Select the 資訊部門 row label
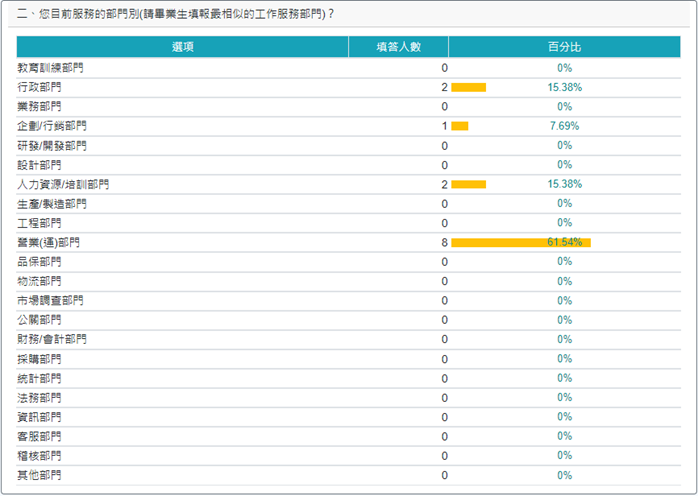 tap(39, 417)
